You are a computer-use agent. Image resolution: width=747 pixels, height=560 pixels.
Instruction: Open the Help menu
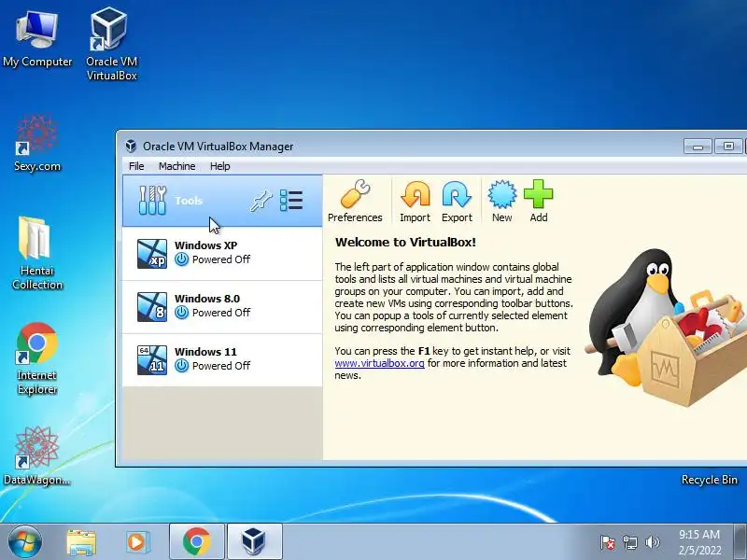(219, 166)
